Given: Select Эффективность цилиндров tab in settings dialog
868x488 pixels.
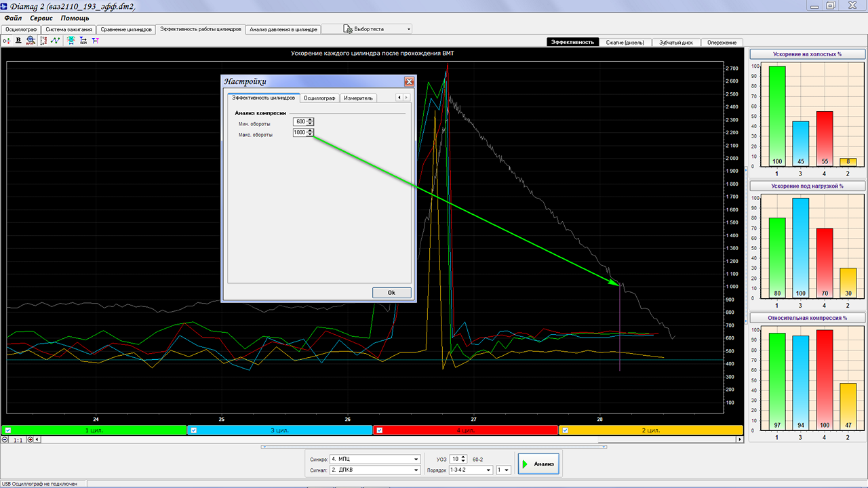Looking at the screenshot, I should tap(263, 98).
